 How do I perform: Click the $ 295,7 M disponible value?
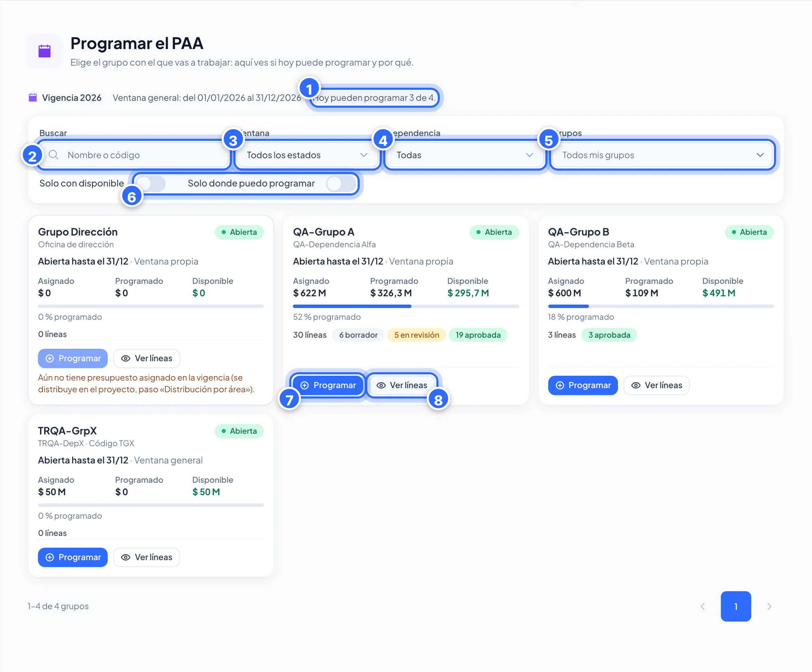[x=468, y=293]
